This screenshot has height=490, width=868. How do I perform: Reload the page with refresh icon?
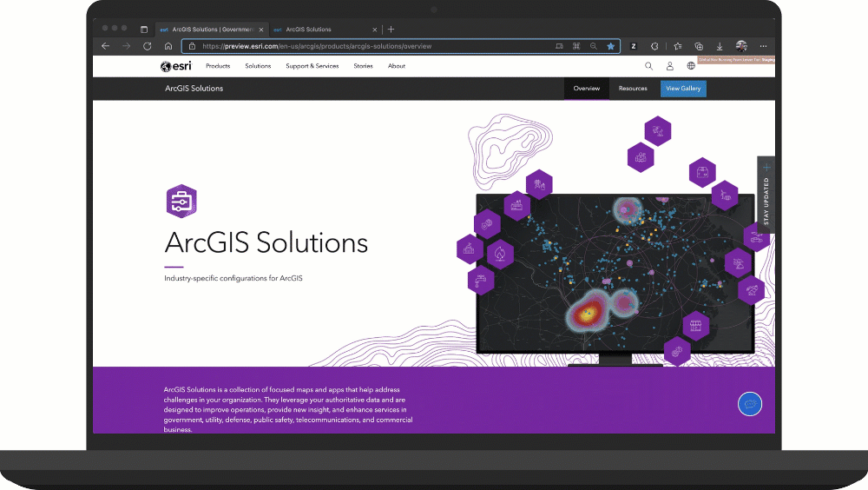148,46
